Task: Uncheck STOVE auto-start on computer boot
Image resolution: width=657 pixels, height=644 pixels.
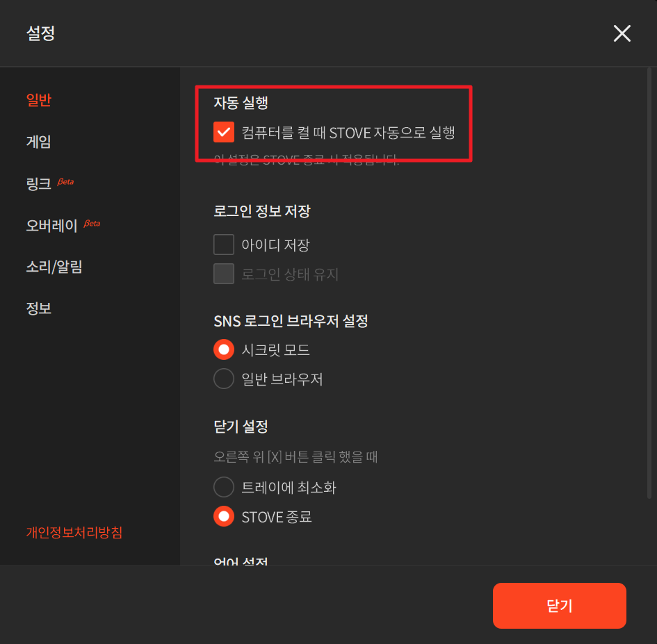Action: click(224, 132)
